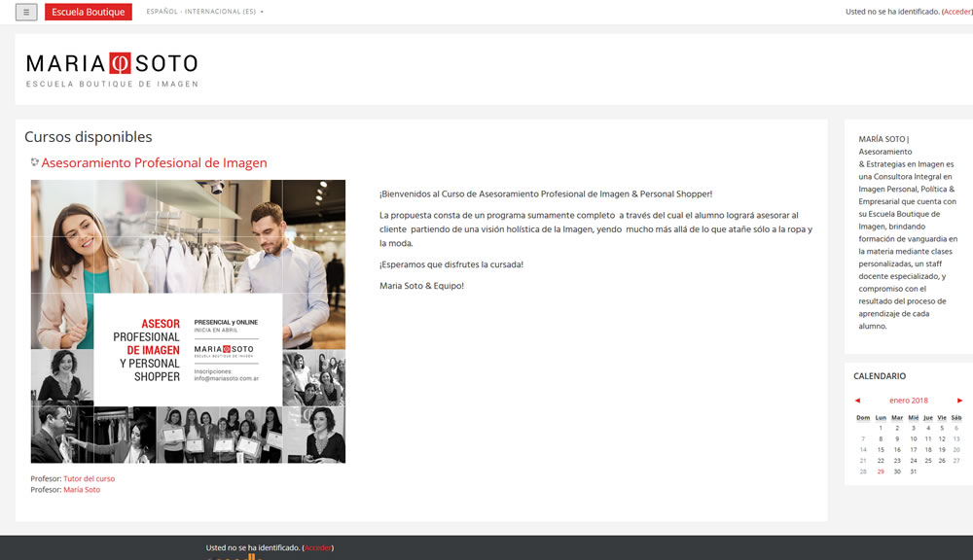Open the Español - Internacional language dropdown
This screenshot has width=973, height=560.
204,12
